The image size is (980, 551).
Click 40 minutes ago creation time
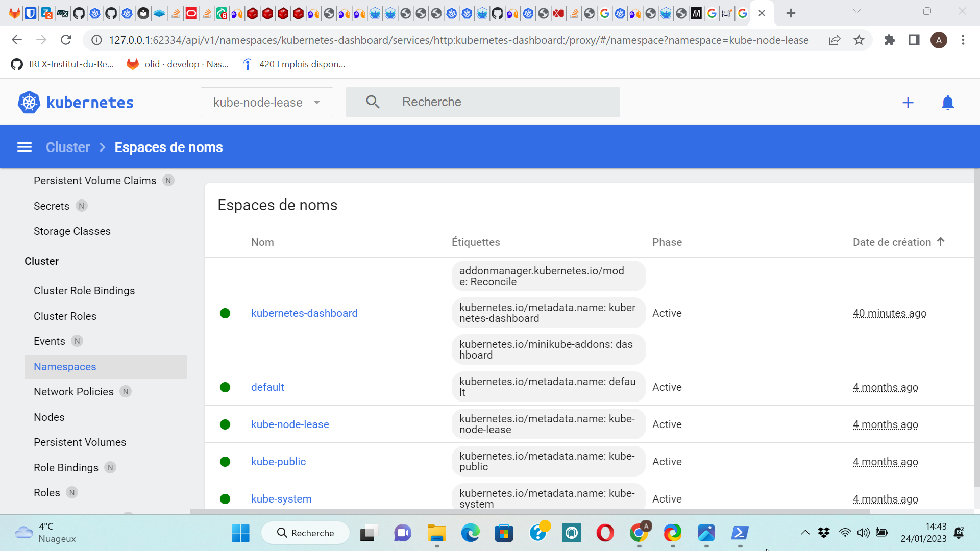(x=890, y=313)
